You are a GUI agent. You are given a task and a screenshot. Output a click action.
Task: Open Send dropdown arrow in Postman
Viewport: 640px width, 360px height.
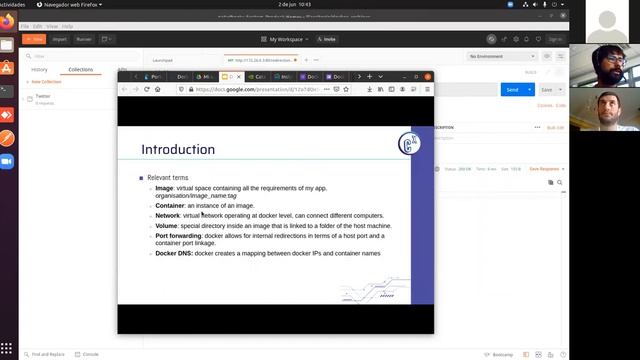[529, 89]
